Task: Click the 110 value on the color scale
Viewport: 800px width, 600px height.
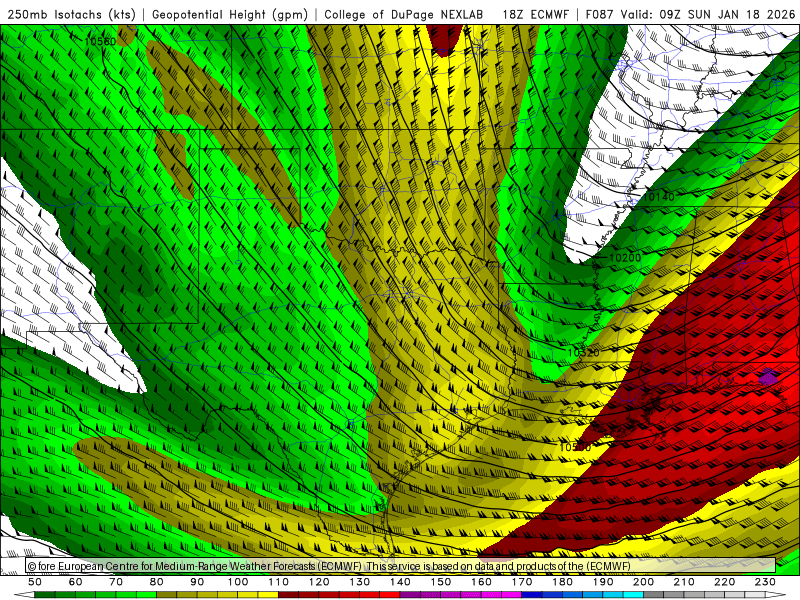Action: click(x=279, y=582)
